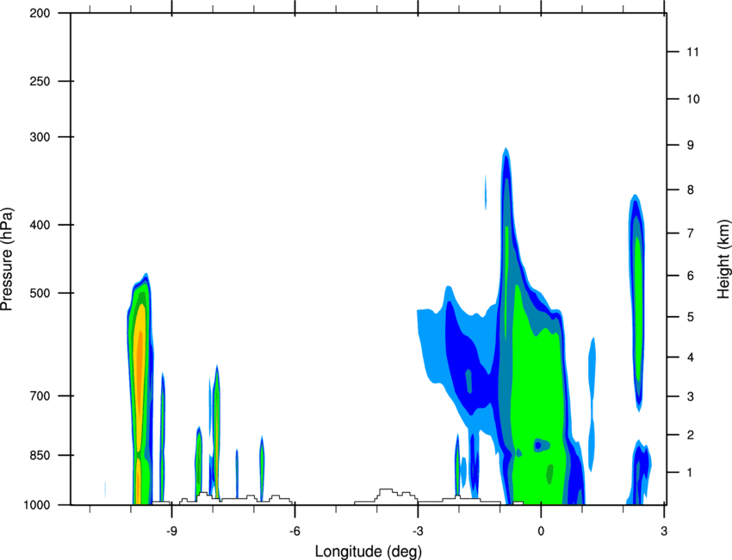The image size is (732, 560).
Task: Select the 850 pressure tick label
Action: pos(40,455)
